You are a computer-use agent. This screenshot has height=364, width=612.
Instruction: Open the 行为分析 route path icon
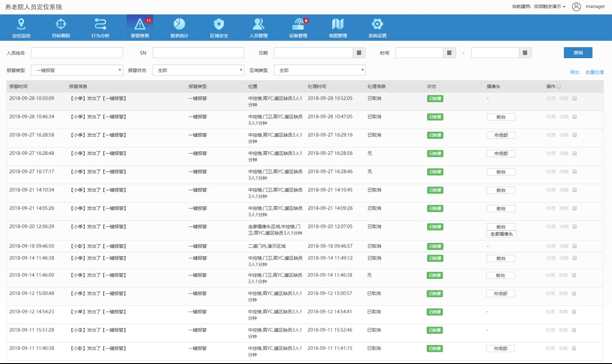tap(100, 24)
